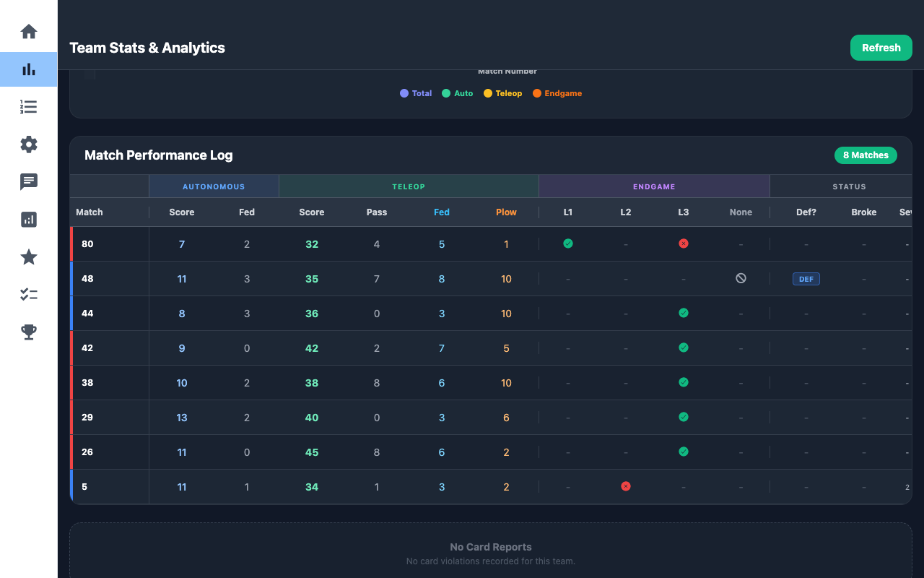Viewport: 924px width, 578px height.
Task: Click the Pass column header
Action: pyautogui.click(x=377, y=212)
